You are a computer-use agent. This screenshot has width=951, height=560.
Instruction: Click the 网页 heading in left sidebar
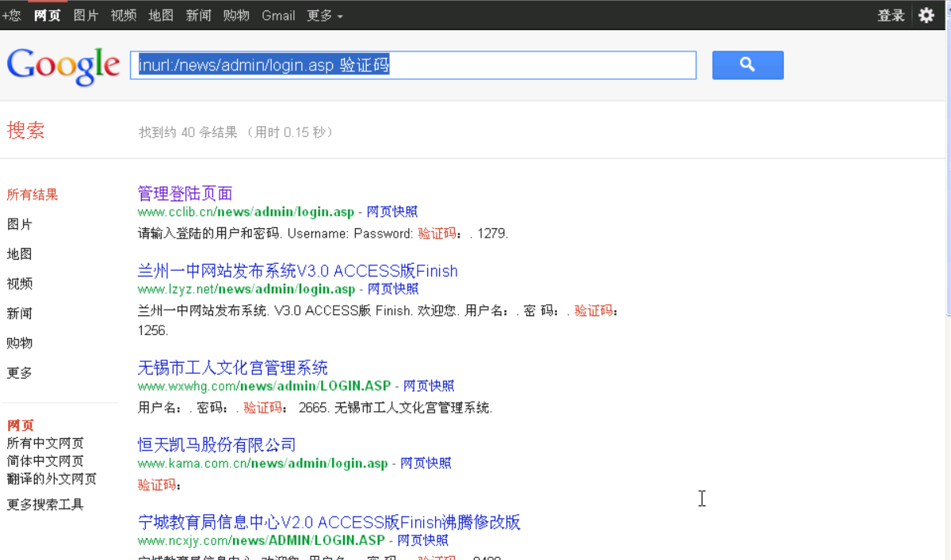[x=21, y=425]
